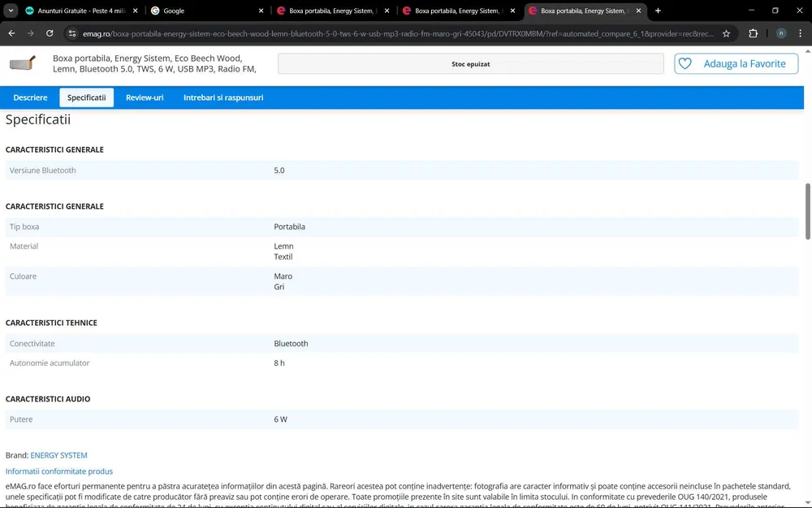
Task: Close the Google tab
Action: 261,11
